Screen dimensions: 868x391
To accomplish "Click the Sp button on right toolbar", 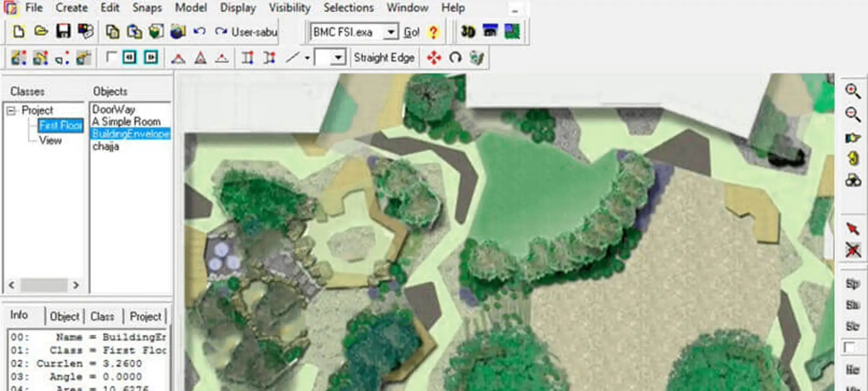I will [x=852, y=284].
